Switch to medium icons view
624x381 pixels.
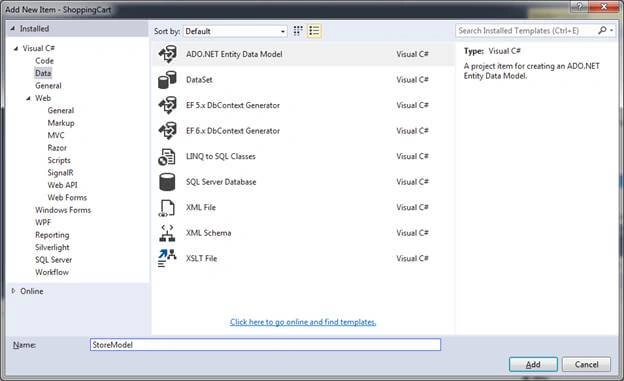pyautogui.click(x=298, y=31)
